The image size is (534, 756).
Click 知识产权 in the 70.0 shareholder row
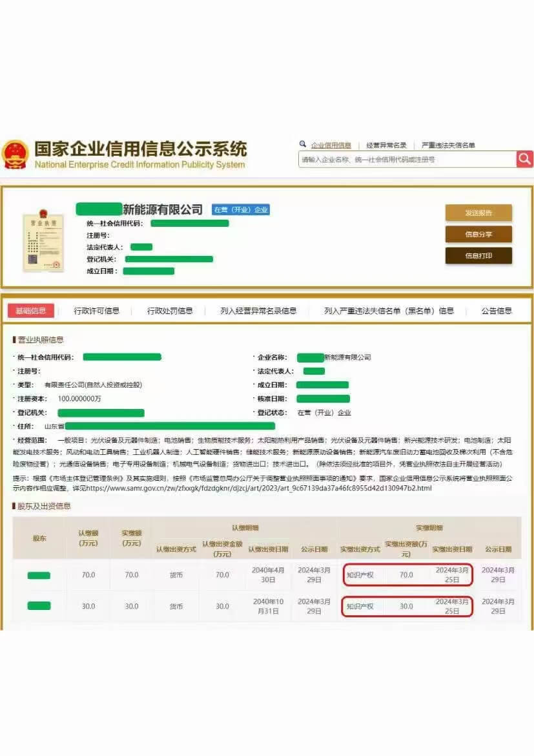(360, 574)
